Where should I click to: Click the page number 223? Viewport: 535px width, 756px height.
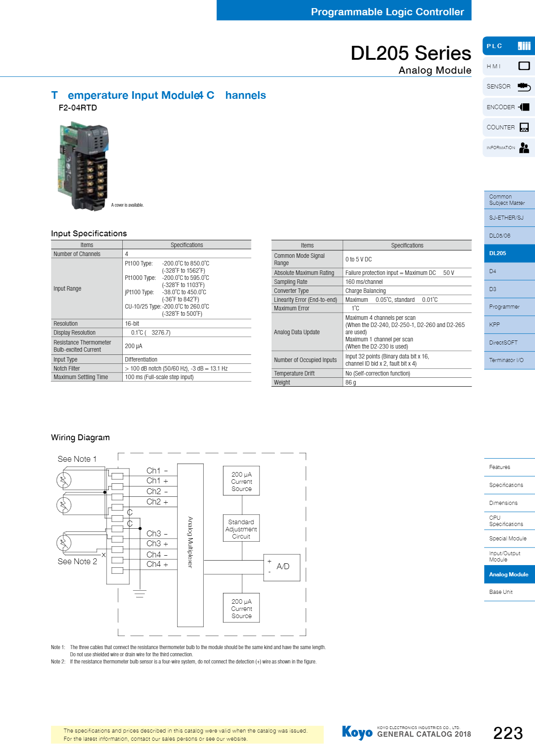point(508,733)
